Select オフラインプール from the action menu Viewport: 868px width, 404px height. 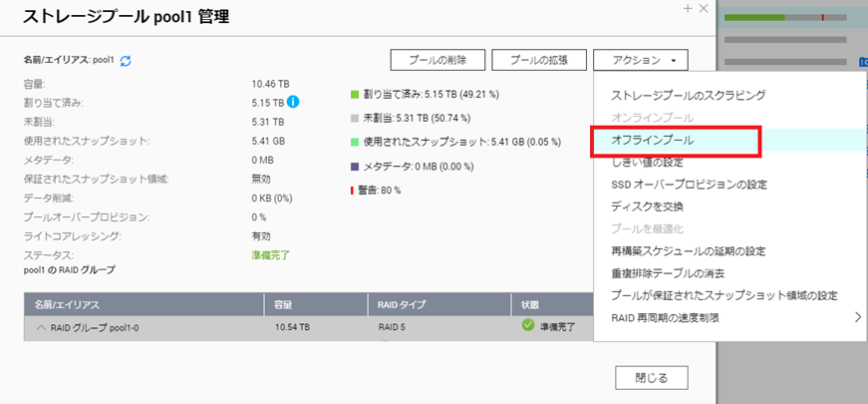(x=653, y=141)
